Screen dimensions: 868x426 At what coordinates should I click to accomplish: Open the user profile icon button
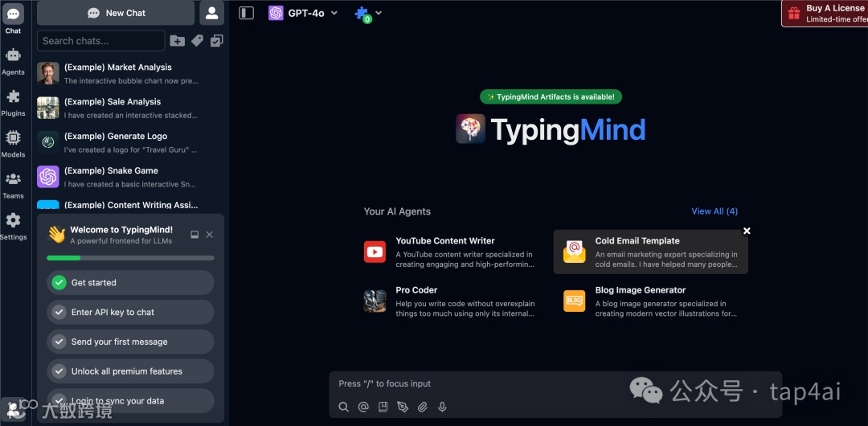[x=212, y=13]
